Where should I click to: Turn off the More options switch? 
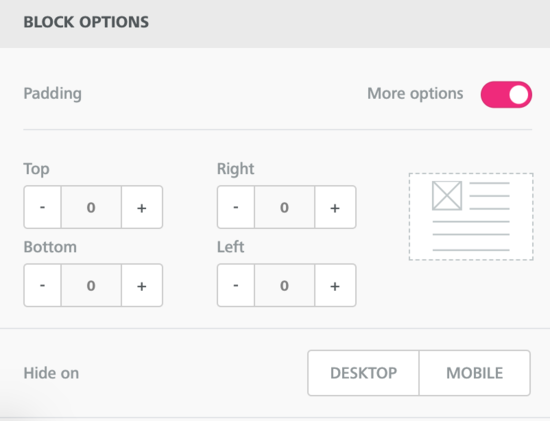pyautogui.click(x=506, y=94)
